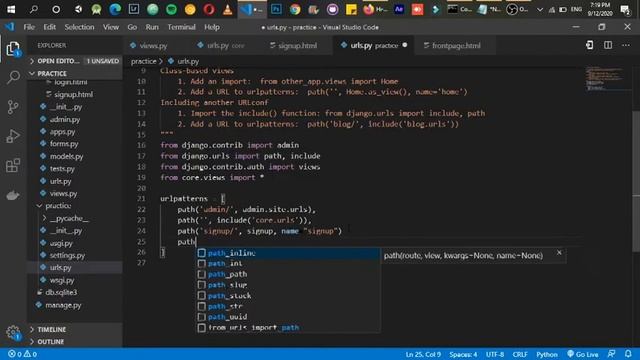Select path_slug suggestion
This screenshot has height=360, width=640.
pyautogui.click(x=288, y=285)
